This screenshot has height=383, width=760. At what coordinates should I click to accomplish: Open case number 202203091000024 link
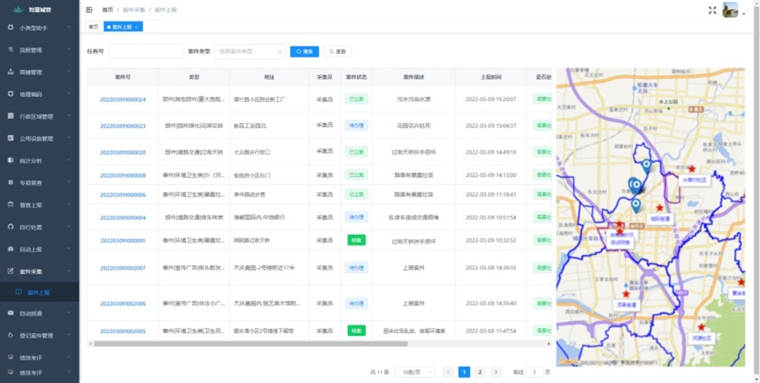(x=123, y=99)
